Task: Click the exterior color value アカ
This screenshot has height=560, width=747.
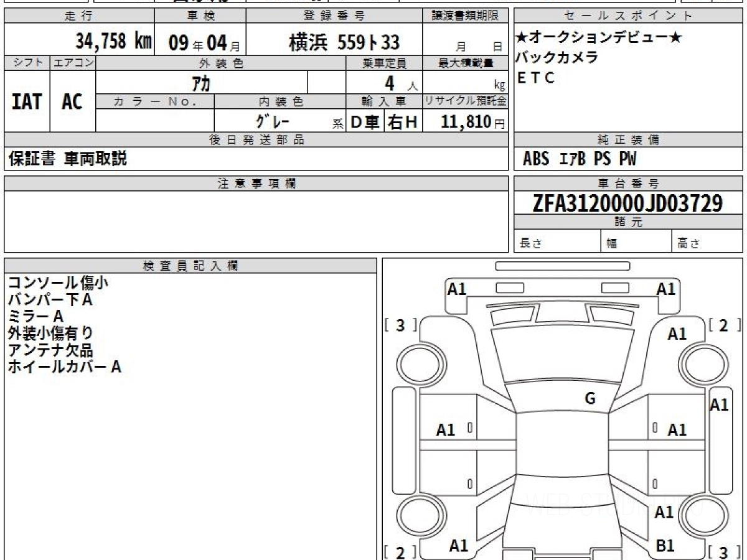Action: click(202, 82)
